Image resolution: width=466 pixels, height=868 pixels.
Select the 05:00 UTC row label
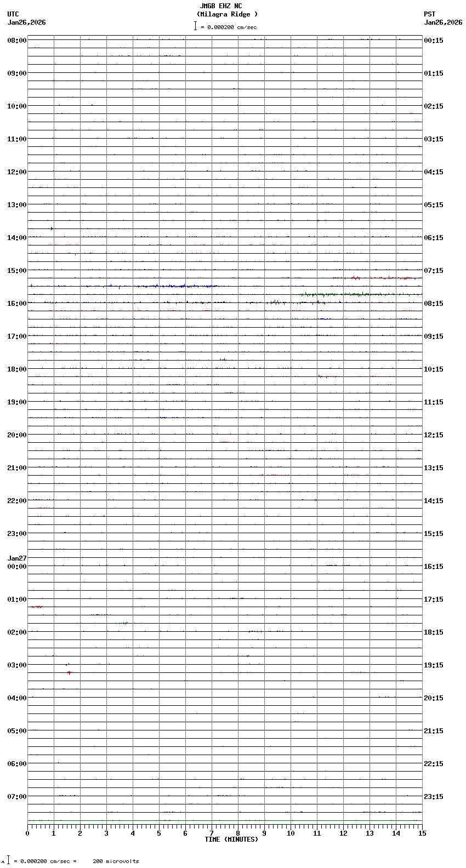point(17,731)
